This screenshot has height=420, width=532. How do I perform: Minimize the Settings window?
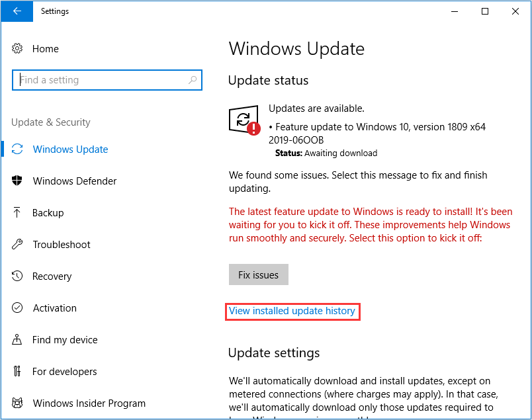455,11
